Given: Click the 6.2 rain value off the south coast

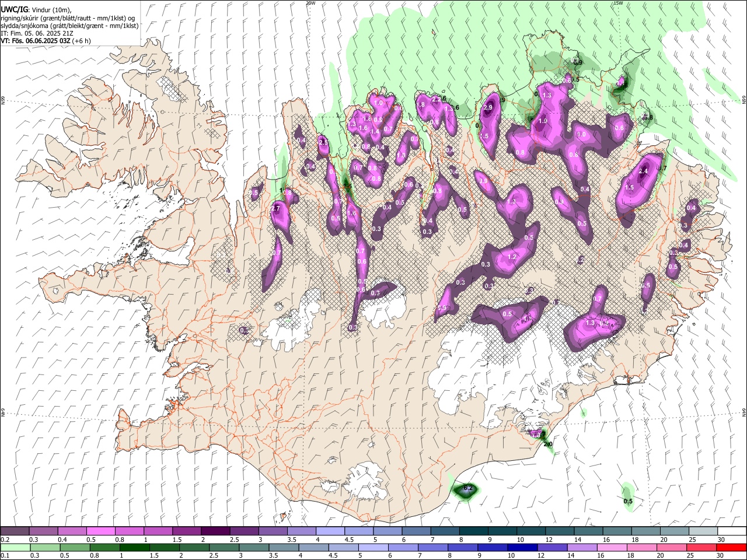Looking at the screenshot, I should point(467,488).
